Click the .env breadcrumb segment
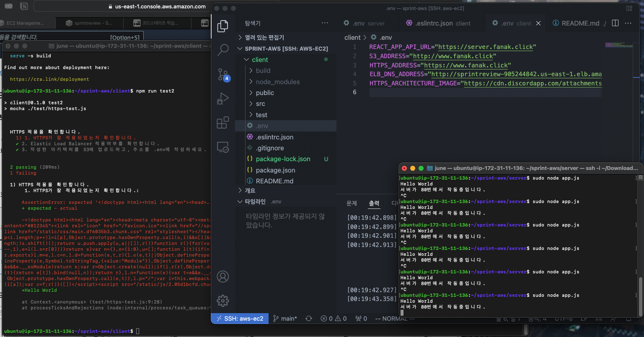 [382, 37]
